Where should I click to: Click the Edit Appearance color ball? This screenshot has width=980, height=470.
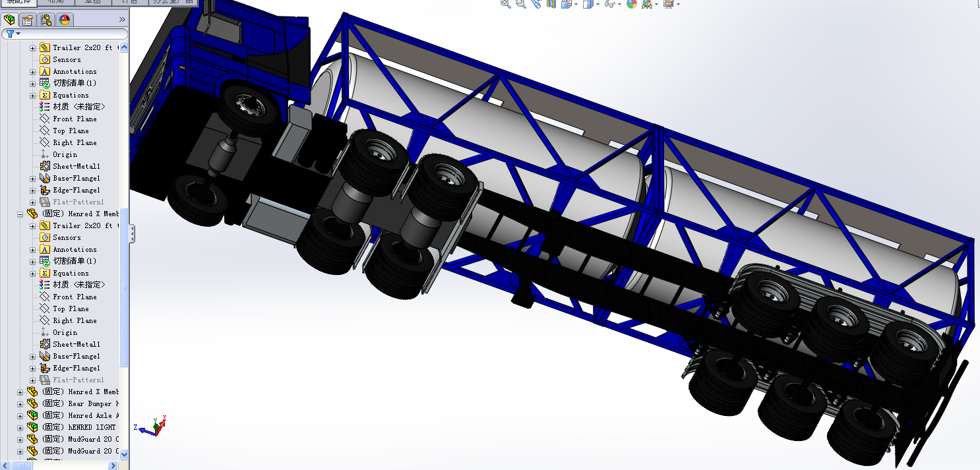(x=632, y=4)
